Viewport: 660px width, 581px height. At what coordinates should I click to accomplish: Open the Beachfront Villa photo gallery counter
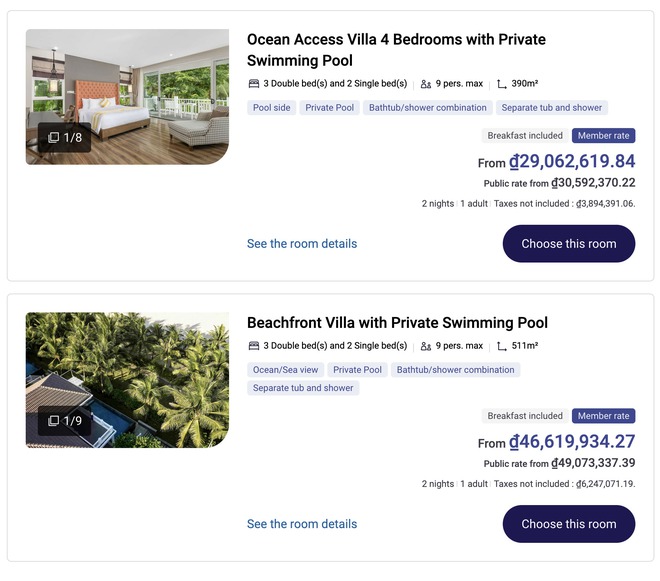tap(65, 421)
